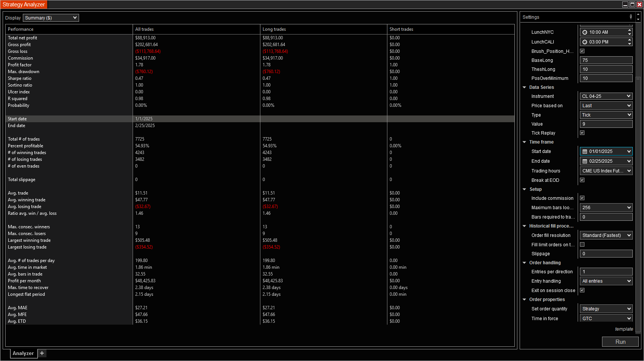Click the Bars required to trade field
644x361 pixels.
pyautogui.click(x=606, y=217)
